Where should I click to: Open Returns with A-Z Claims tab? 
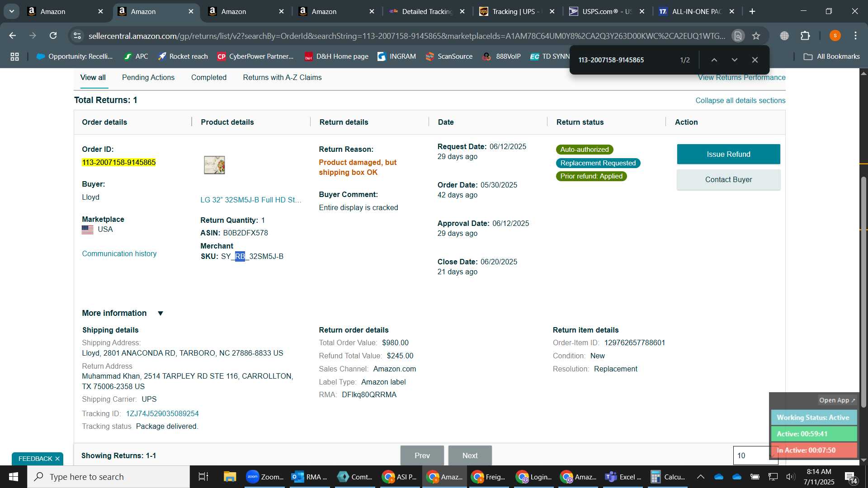283,78
